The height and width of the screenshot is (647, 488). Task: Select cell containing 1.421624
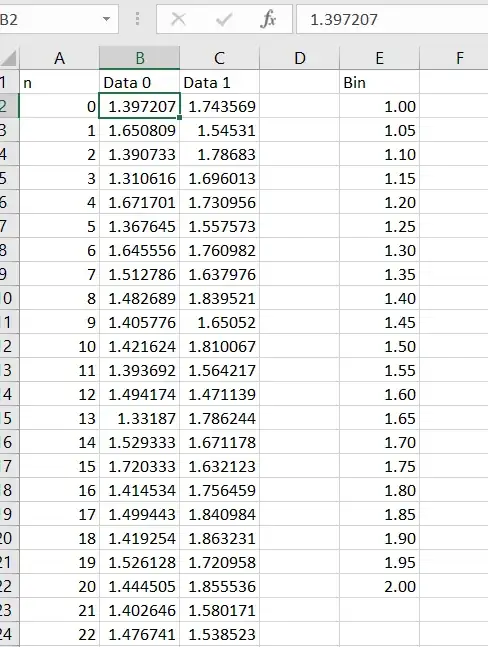pyautogui.click(x=139, y=346)
